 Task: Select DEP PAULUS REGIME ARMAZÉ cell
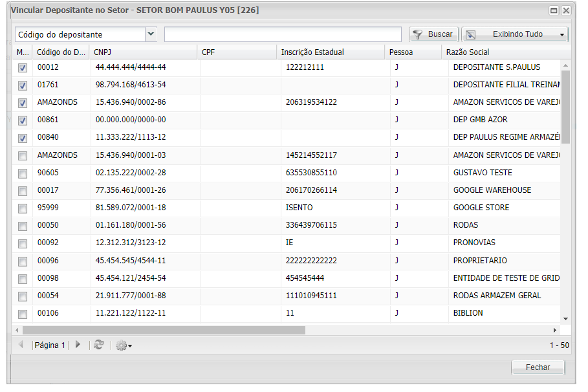pyautogui.click(x=505, y=137)
